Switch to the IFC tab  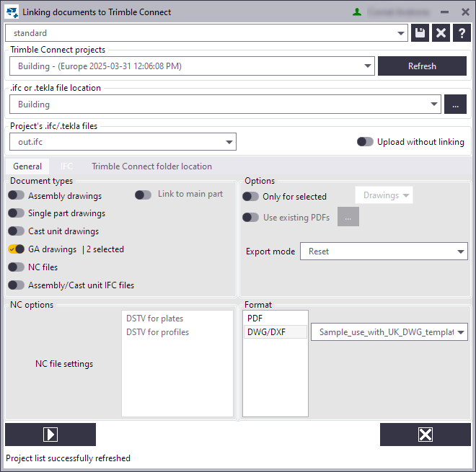(66, 166)
